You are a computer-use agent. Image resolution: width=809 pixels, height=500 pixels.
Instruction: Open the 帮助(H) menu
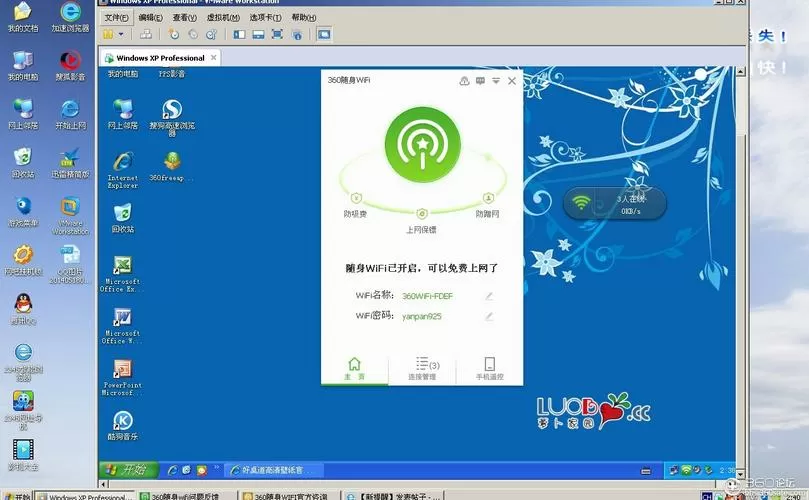click(303, 18)
